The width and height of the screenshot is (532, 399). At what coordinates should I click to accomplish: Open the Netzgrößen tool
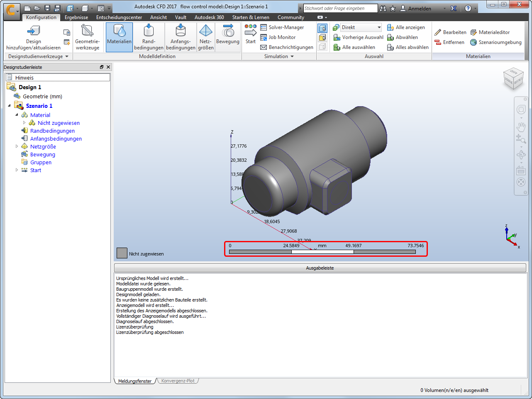click(x=206, y=36)
